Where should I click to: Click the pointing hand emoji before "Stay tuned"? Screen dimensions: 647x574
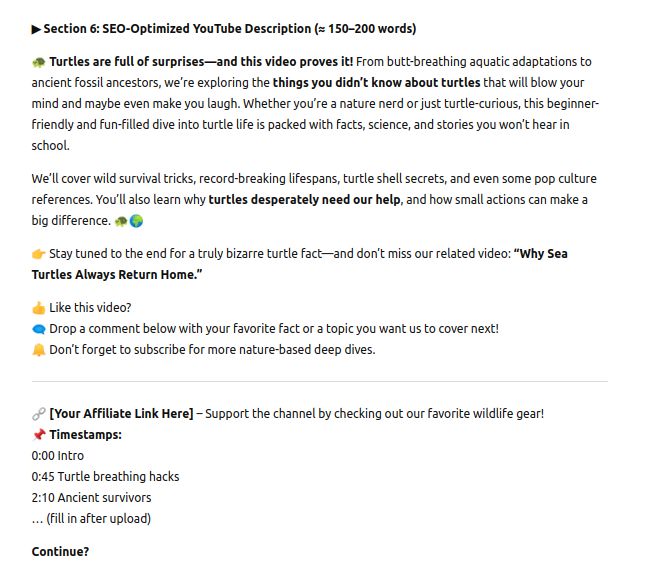pyautogui.click(x=38, y=254)
